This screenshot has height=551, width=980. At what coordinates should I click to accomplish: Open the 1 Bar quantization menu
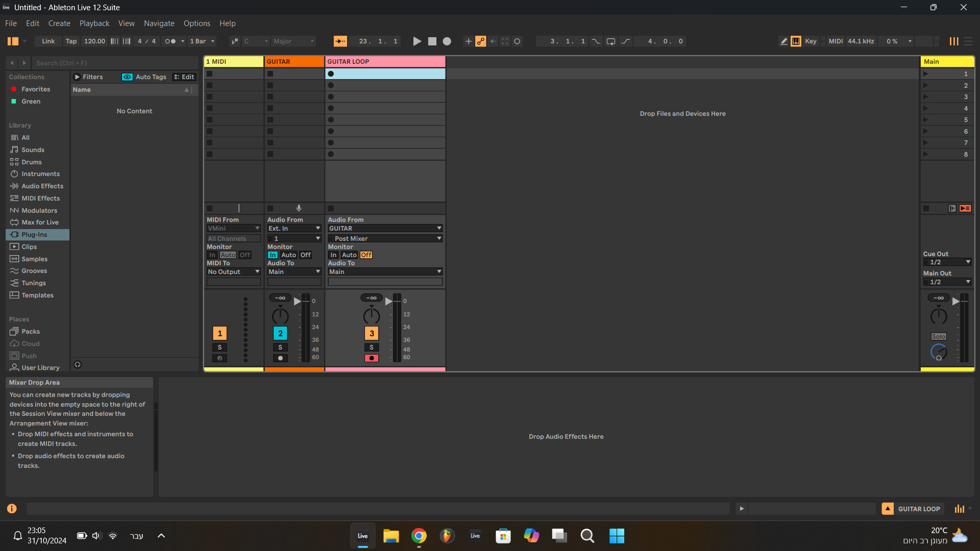click(x=202, y=41)
